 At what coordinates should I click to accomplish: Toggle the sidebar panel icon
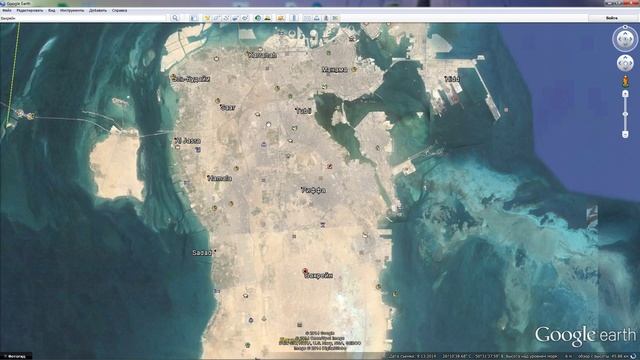pos(193,18)
